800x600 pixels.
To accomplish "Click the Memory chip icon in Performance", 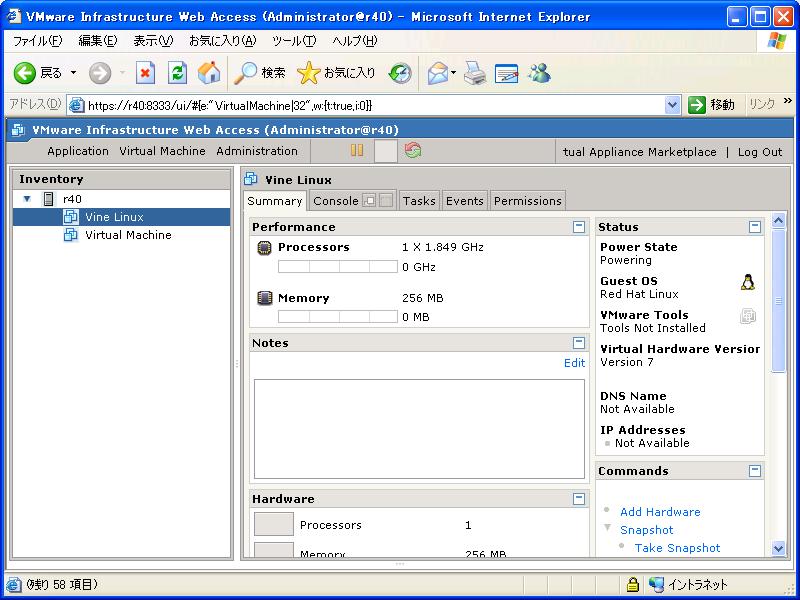I will [264, 298].
